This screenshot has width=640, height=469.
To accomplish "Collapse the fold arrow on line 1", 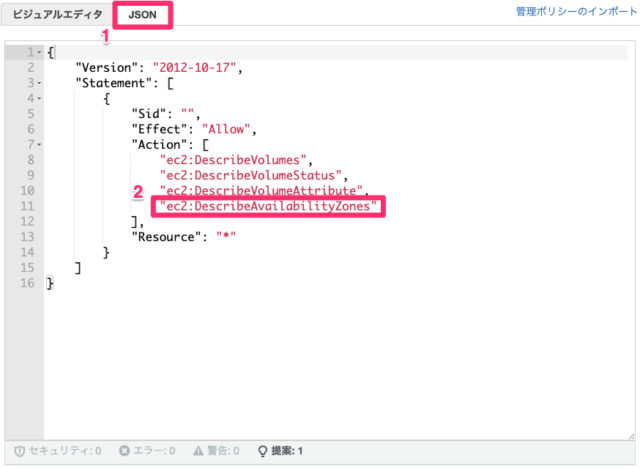I will click(39, 52).
